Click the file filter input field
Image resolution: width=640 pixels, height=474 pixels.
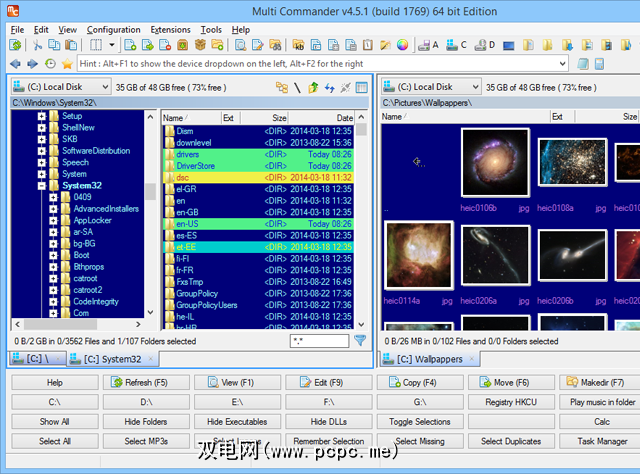coord(319,341)
